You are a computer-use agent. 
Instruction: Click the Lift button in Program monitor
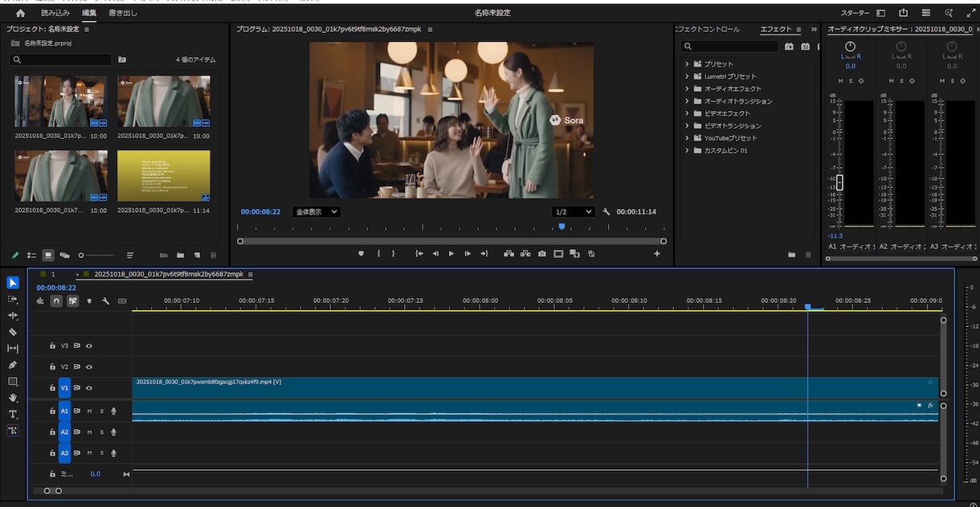[508, 254]
